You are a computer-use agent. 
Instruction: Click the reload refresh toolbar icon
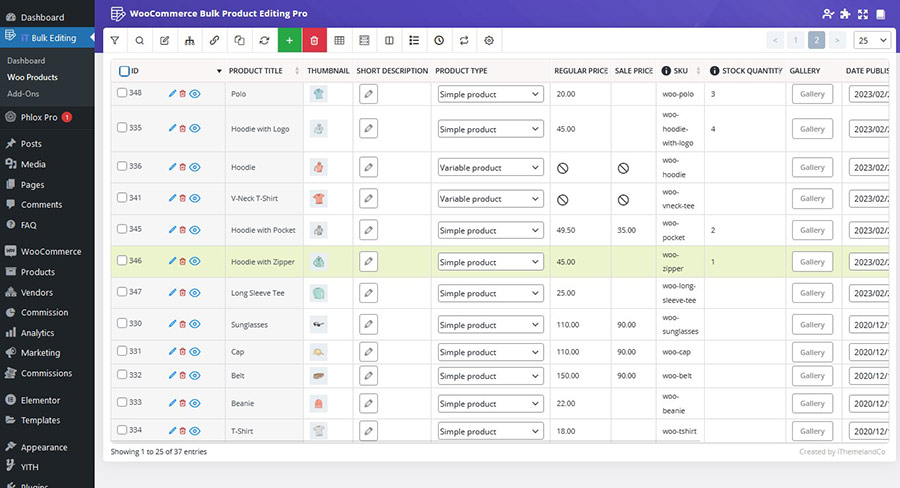[264, 41]
